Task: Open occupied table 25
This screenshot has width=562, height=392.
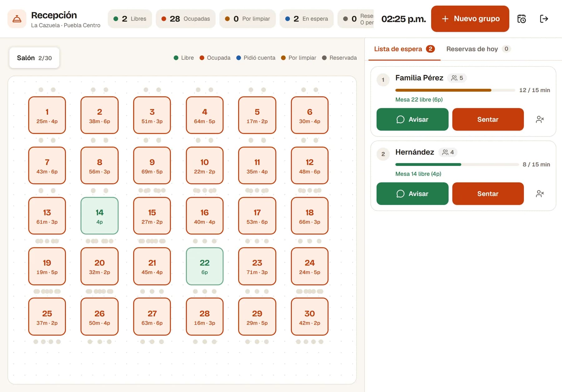Action: tap(47, 317)
